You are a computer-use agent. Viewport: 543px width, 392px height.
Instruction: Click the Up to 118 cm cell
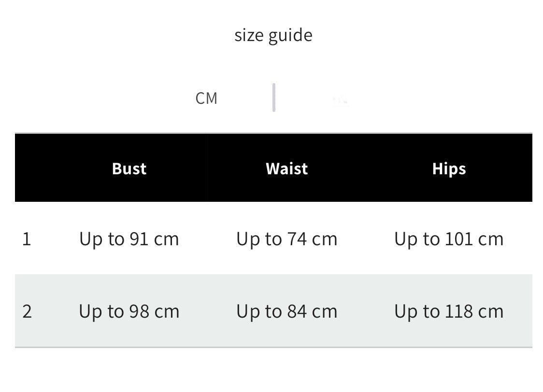(x=449, y=312)
